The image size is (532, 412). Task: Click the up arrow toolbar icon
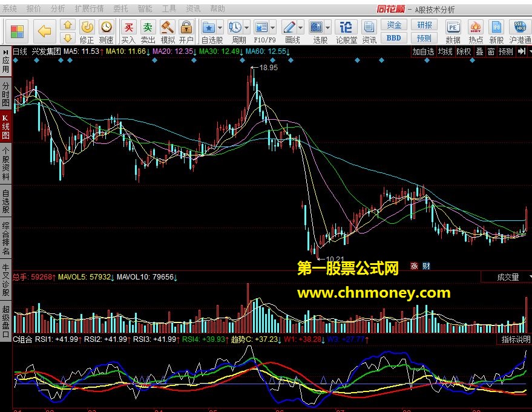(x=68, y=25)
